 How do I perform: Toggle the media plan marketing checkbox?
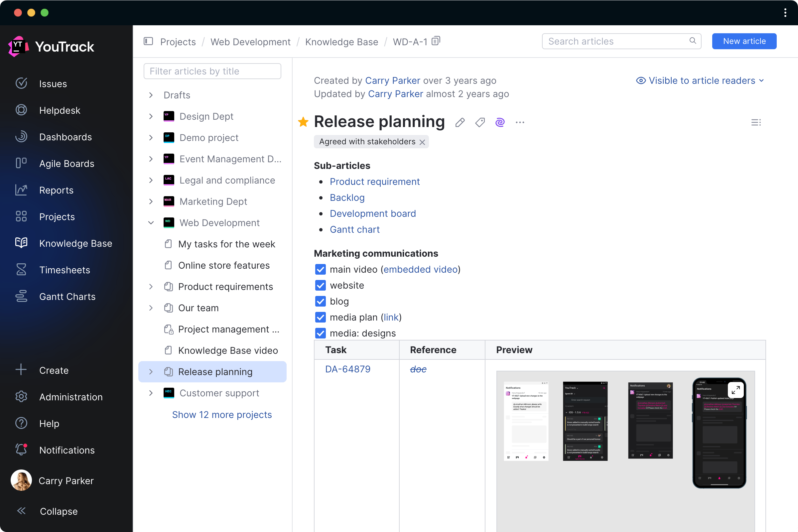[320, 317]
